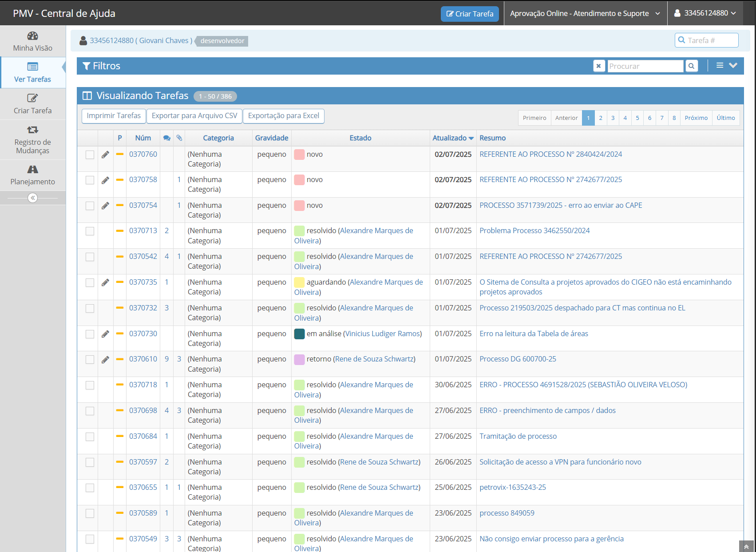Screen dimensions: 756x552
Task: Click the magnifier search button in Filtros
Action: click(x=692, y=66)
